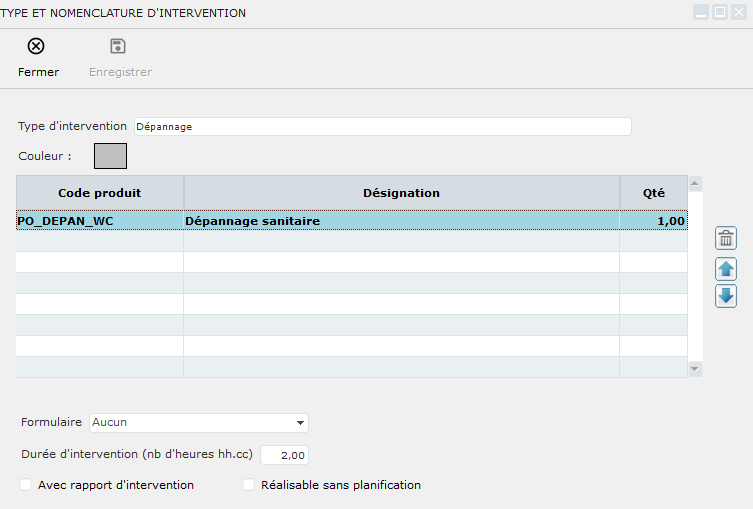Click the Qté column header
Screen dimensions: 753x509
coord(653,193)
